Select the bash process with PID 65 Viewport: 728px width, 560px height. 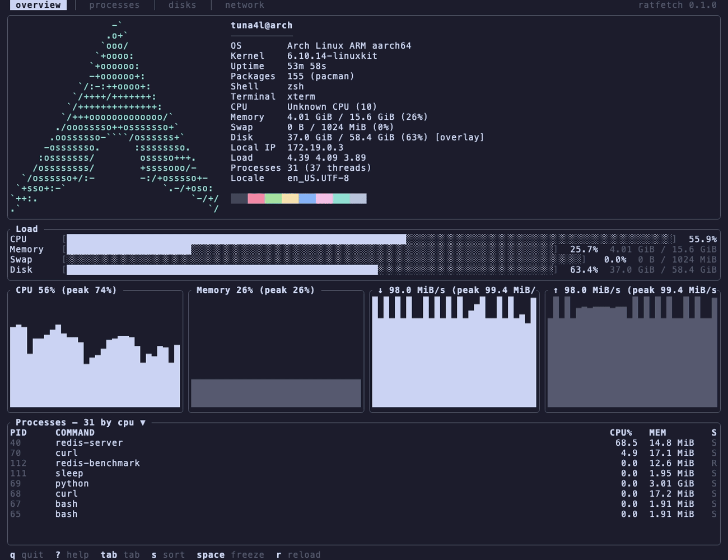tap(363, 514)
